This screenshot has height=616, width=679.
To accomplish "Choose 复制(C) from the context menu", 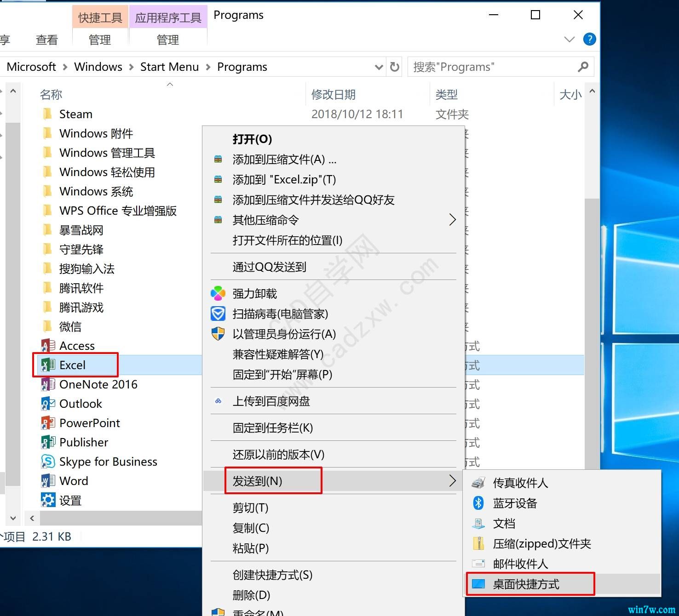I will [334, 528].
